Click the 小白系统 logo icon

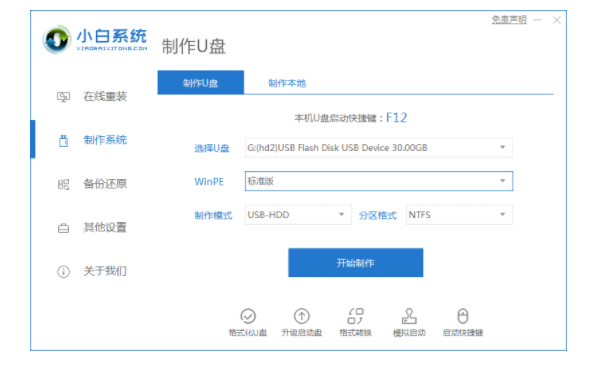click(57, 39)
